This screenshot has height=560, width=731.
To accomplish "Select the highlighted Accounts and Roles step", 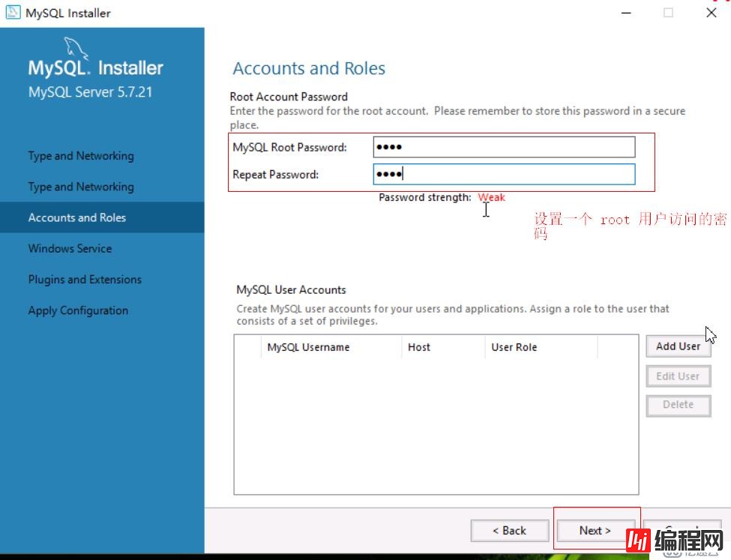I will point(78,217).
